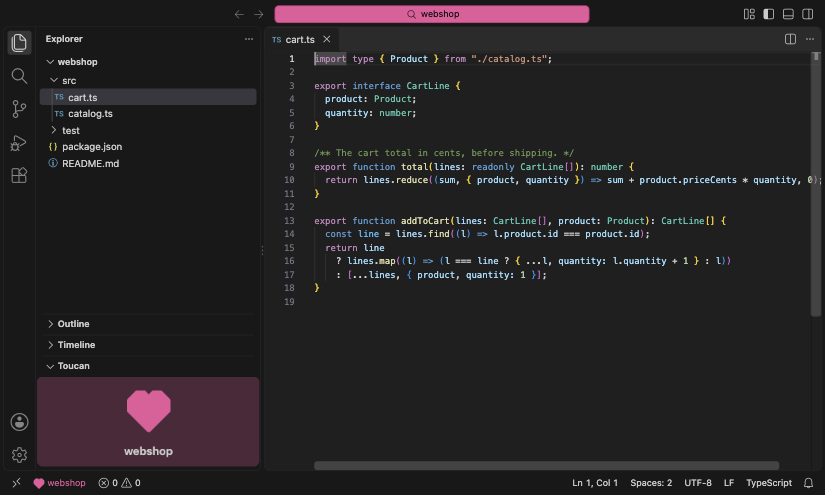Collapse the src folder

click(148, 80)
